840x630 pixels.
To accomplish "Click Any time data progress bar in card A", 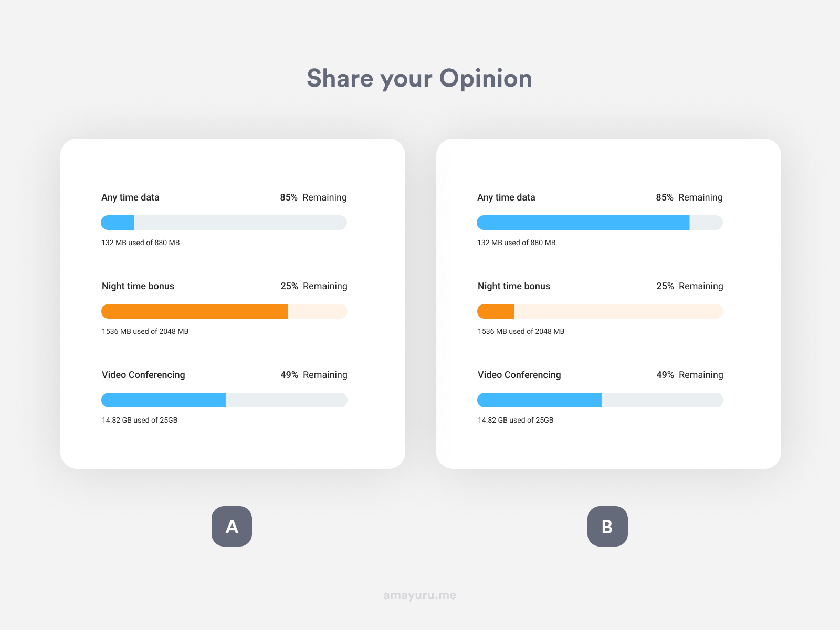I will 224,223.
